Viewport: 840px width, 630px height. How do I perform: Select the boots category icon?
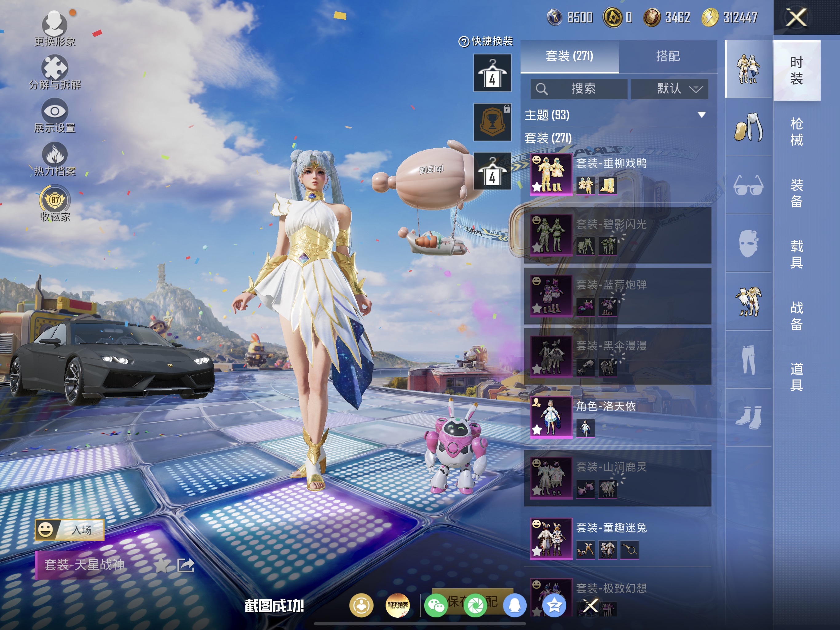point(748,418)
